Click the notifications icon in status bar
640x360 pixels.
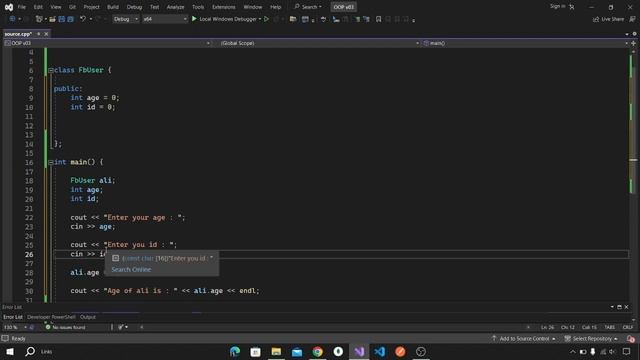point(631,339)
